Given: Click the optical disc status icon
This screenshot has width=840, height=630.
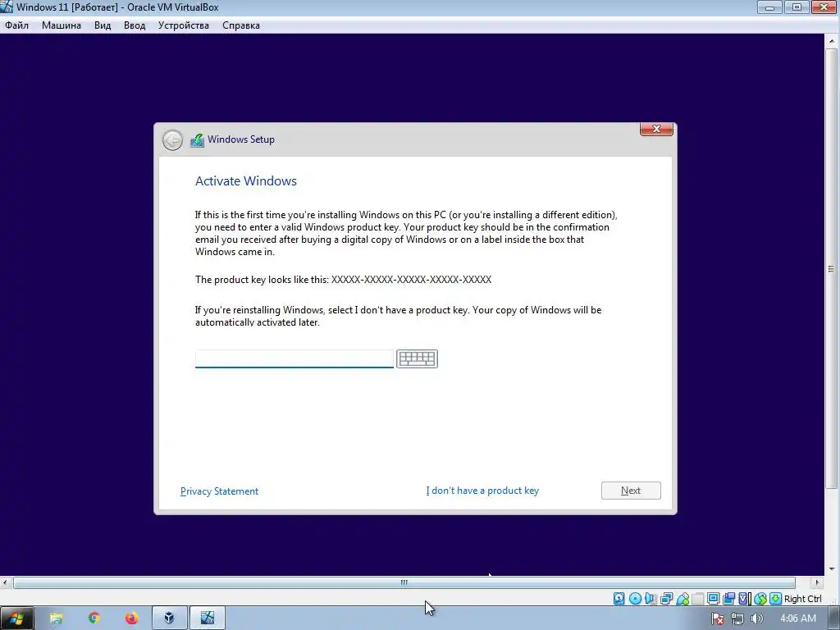Looking at the screenshot, I should (x=635, y=598).
